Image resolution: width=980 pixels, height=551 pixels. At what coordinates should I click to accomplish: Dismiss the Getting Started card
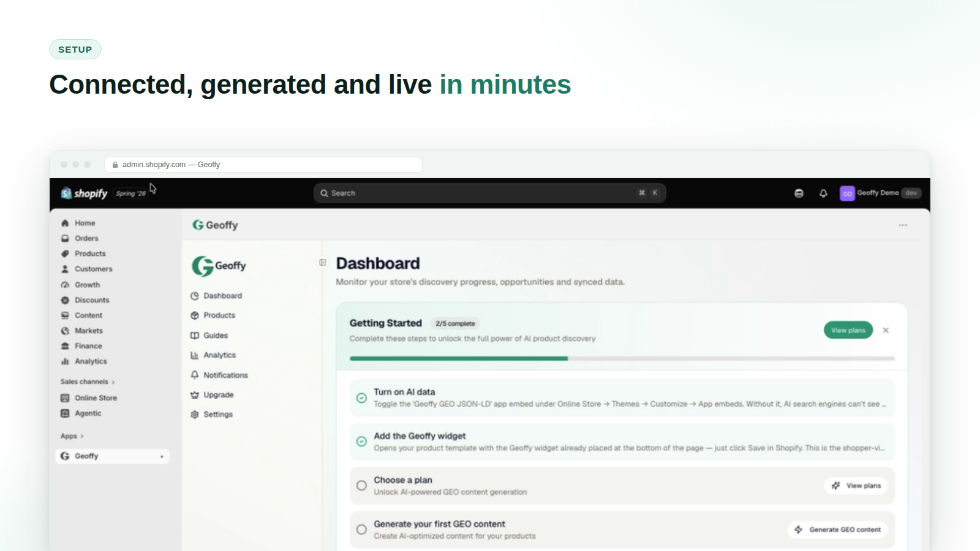point(886,330)
